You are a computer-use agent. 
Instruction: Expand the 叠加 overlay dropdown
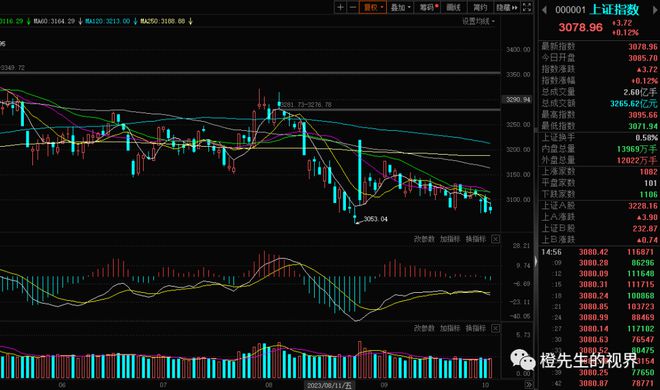pyautogui.click(x=400, y=7)
